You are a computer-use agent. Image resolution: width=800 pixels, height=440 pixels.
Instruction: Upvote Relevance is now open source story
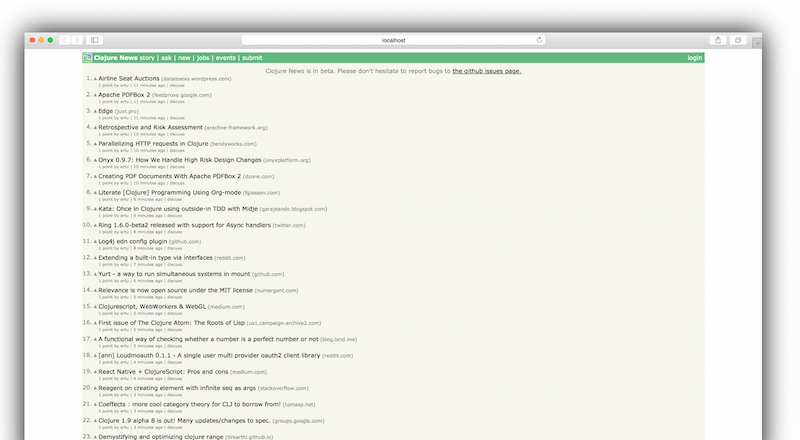pyautogui.click(x=95, y=291)
